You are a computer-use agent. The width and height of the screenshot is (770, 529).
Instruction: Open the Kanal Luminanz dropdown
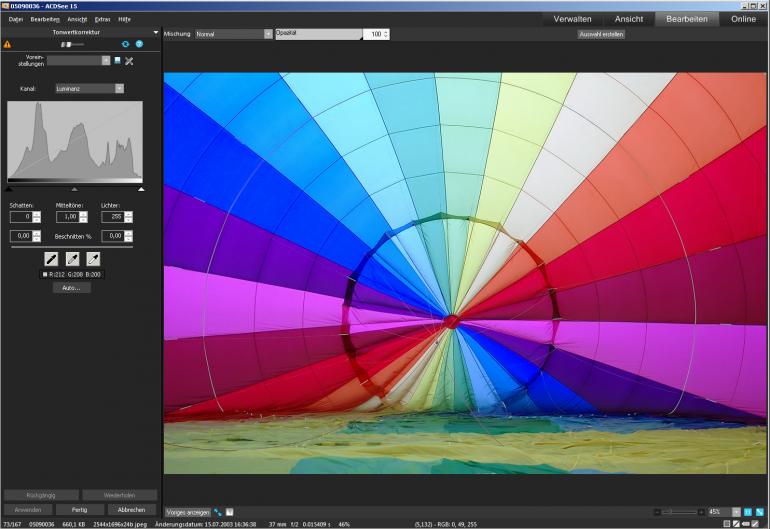119,88
